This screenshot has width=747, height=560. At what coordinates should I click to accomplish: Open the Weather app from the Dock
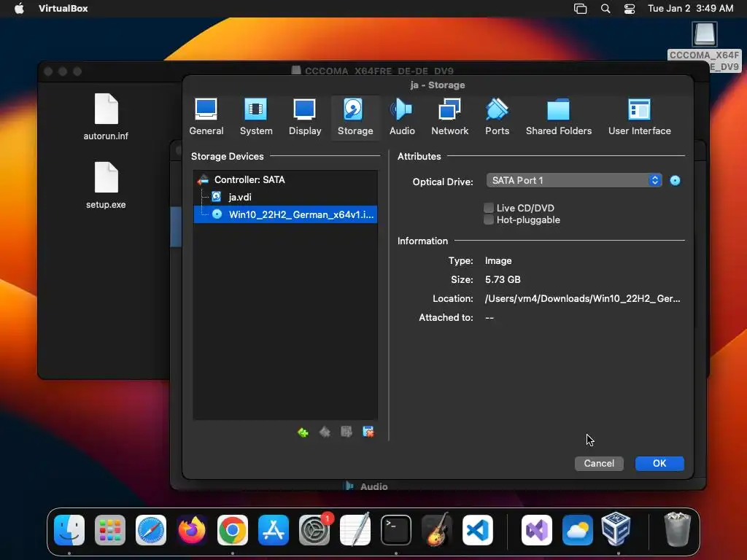tap(578, 530)
